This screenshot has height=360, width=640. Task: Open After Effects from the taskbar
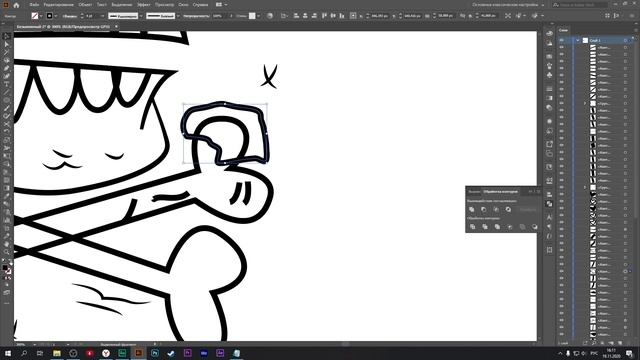coord(220,353)
